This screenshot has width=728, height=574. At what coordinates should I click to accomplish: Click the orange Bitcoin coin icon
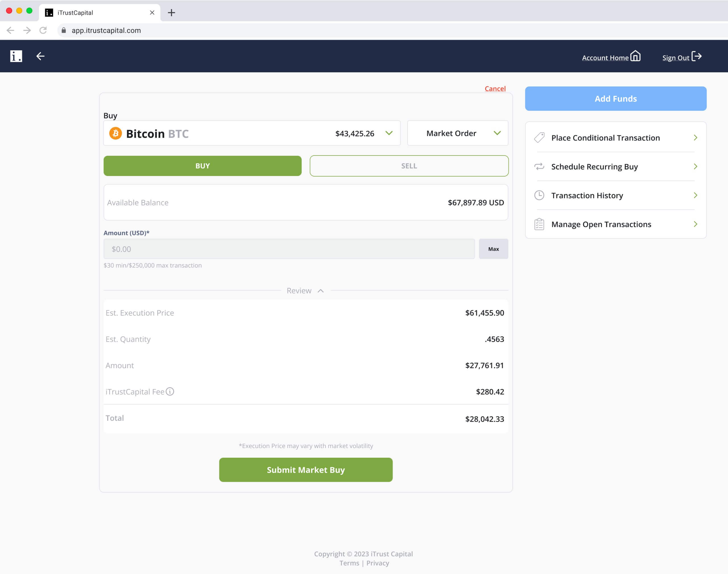pyautogui.click(x=116, y=133)
